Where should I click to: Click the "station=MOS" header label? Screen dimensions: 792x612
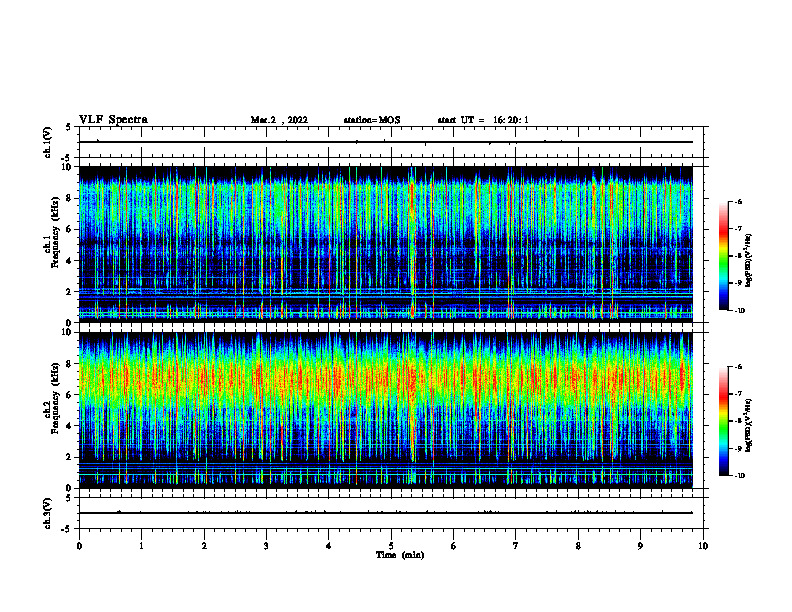click(372, 120)
